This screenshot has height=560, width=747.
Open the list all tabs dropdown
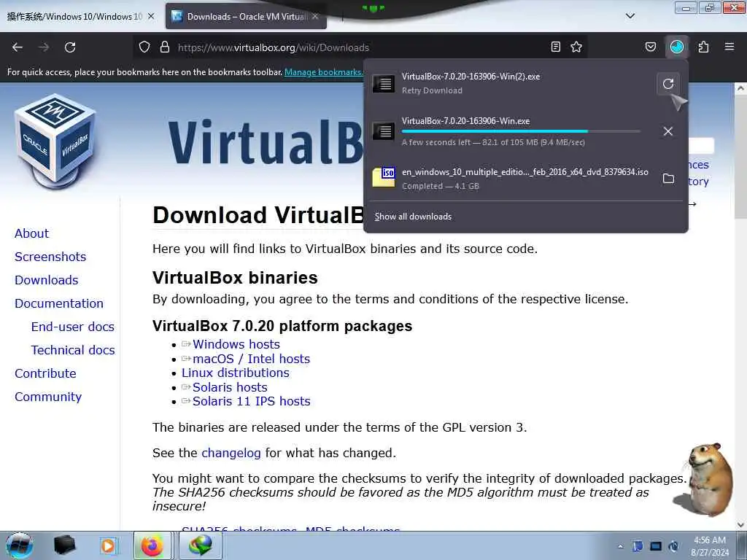point(630,16)
